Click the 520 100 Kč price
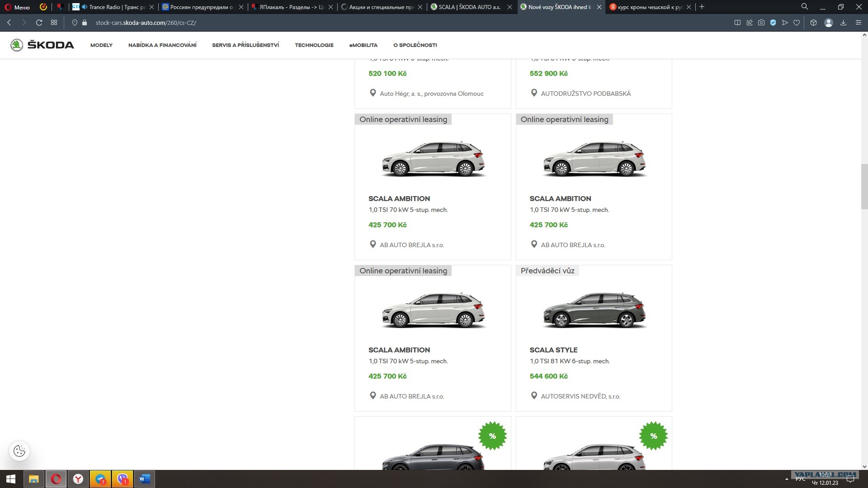The image size is (868, 488). coord(387,73)
